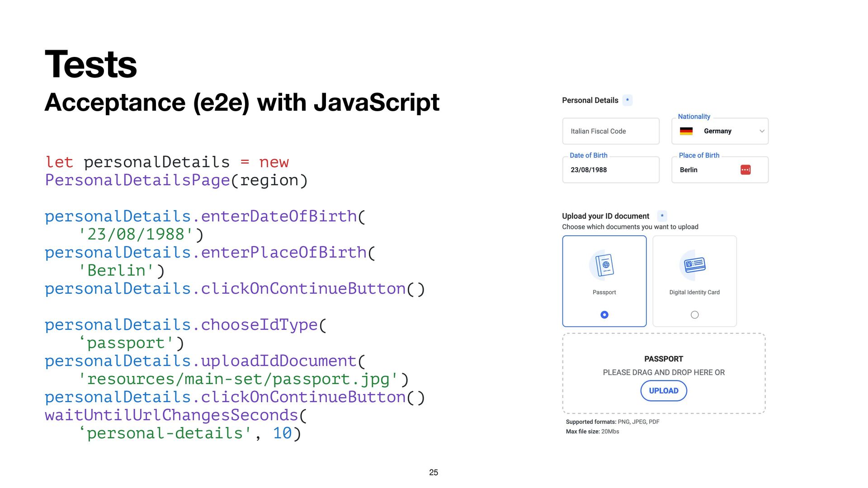Screen dimensions: 868x488
Task: Click the 'PersonalDetailsPage(region)' code line
Action: click(176, 180)
